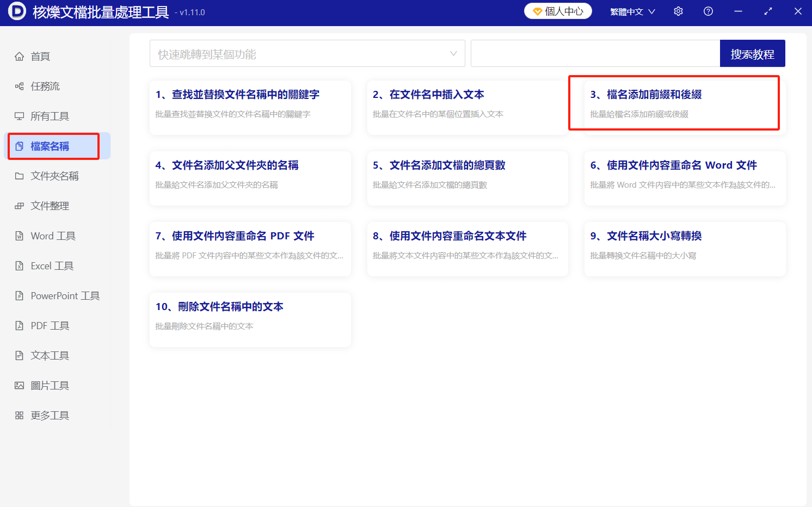
Task: Select the Excel 工具 sidebar icon
Action: (20, 265)
